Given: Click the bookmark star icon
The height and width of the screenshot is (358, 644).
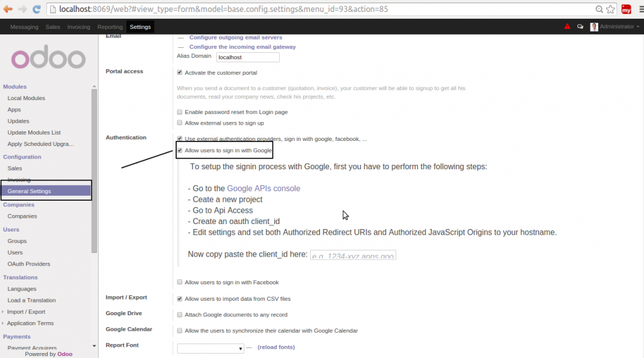Looking at the screenshot, I should (x=611, y=9).
